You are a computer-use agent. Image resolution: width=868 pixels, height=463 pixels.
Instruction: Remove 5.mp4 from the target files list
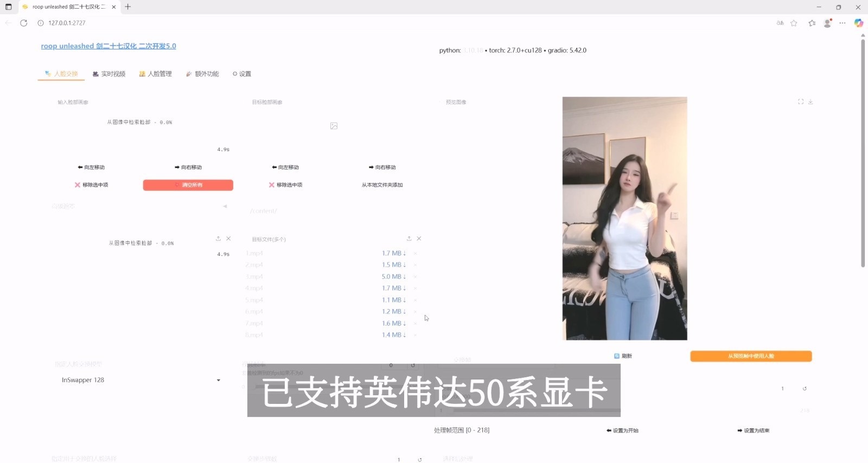(x=415, y=300)
